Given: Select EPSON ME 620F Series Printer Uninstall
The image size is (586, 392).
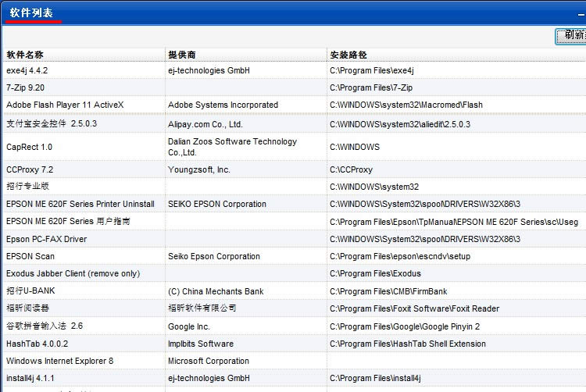Looking at the screenshot, I should [80, 205].
